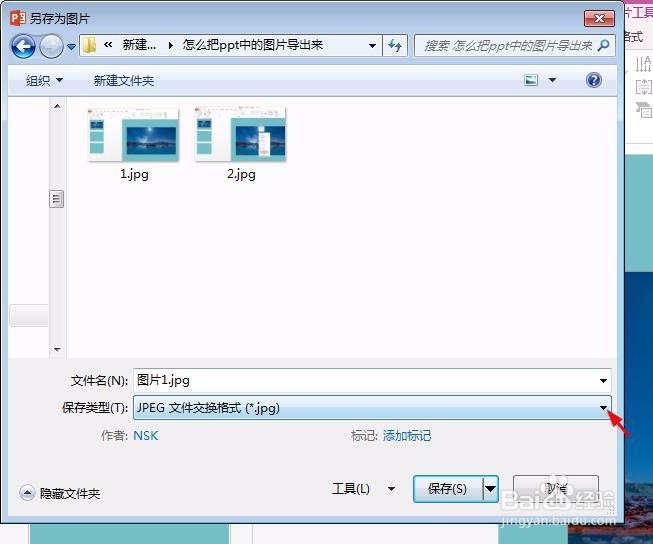Viewport: 653px width, 544px height.
Task: Open the help question-mark icon
Action: point(593,80)
